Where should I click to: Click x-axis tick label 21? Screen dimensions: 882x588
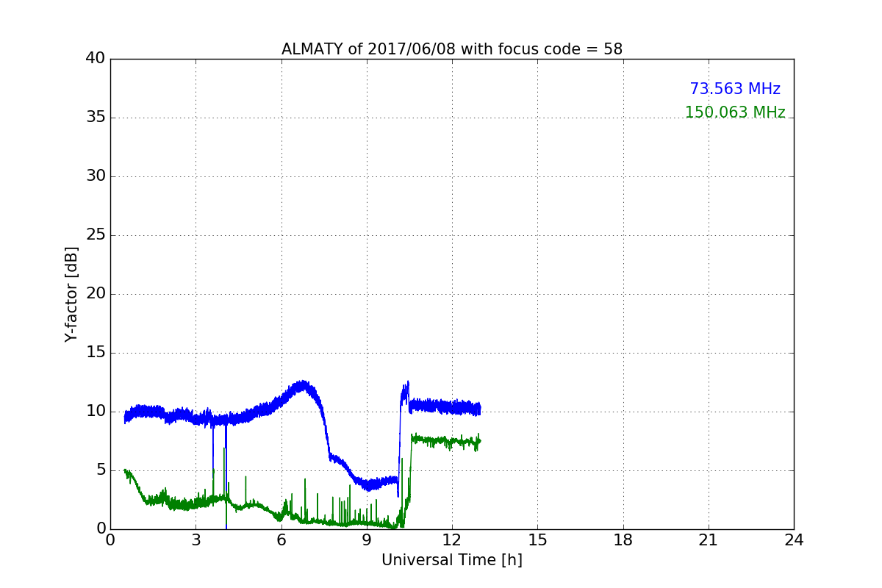pyautogui.click(x=709, y=539)
